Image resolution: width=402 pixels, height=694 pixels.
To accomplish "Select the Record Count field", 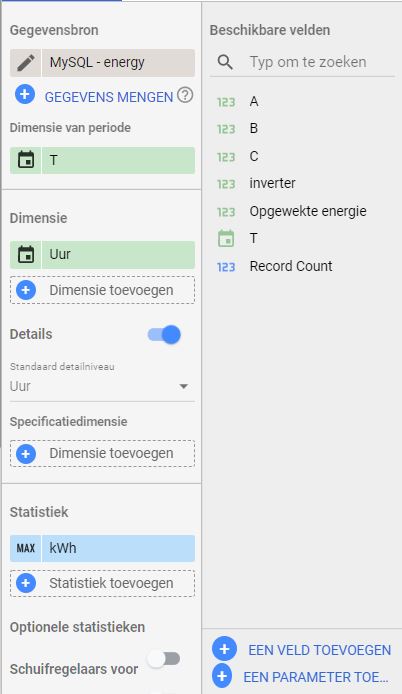I will (x=291, y=266).
